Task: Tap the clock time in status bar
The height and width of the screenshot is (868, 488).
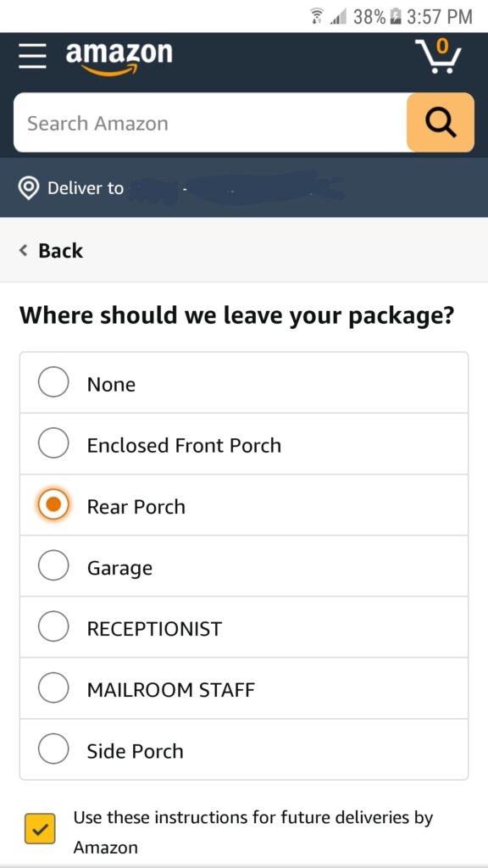Action: click(x=440, y=17)
